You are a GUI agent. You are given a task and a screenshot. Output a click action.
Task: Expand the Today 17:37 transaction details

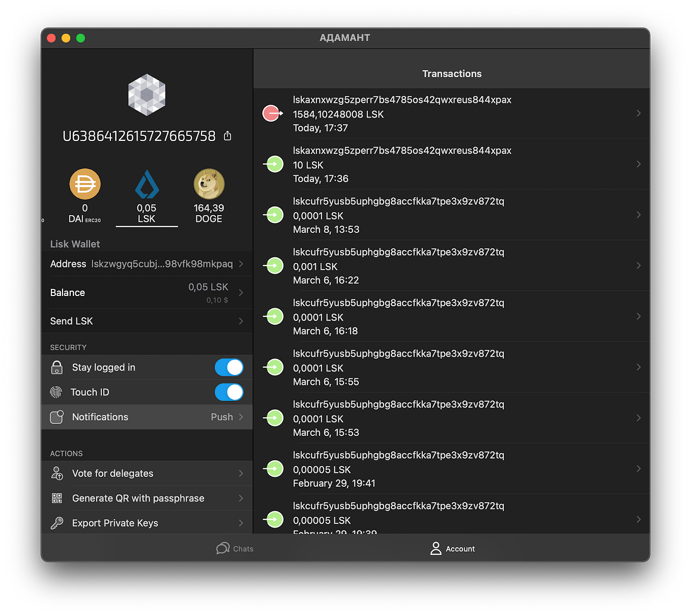(x=639, y=113)
